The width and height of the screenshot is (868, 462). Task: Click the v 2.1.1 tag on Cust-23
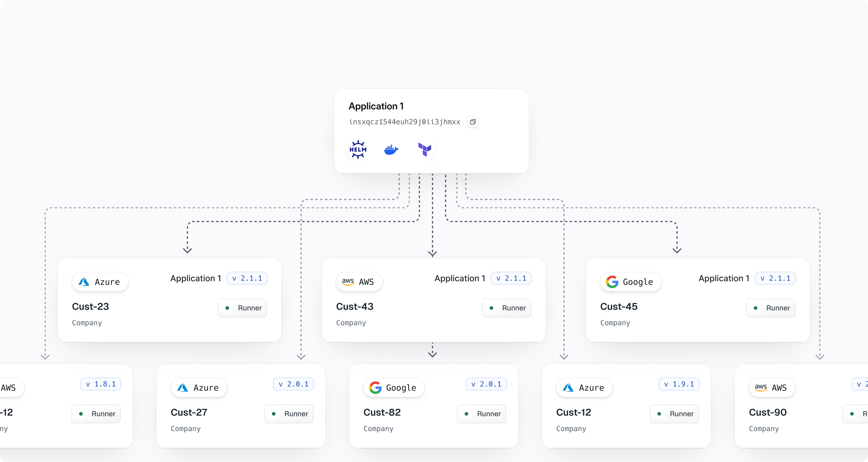pos(247,278)
